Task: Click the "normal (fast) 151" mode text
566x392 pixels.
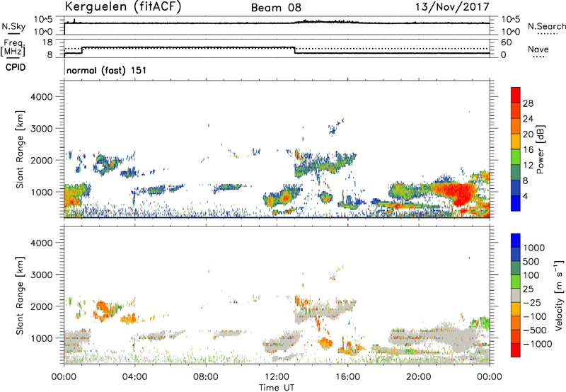Action: [x=107, y=70]
